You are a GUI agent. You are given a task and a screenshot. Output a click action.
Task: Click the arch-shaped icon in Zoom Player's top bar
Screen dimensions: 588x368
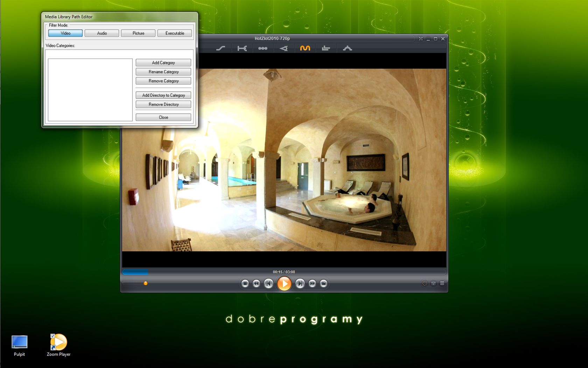pos(347,48)
